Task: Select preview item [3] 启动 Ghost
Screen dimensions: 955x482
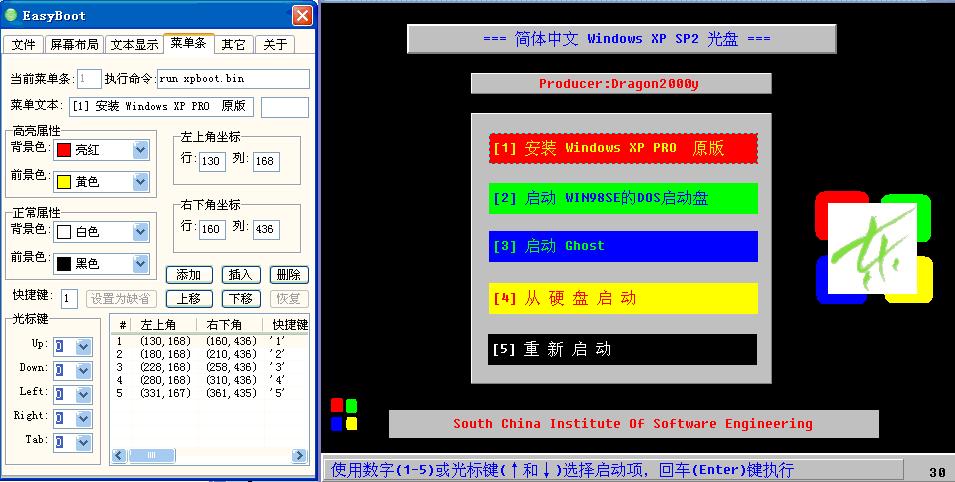Action: 623,246
